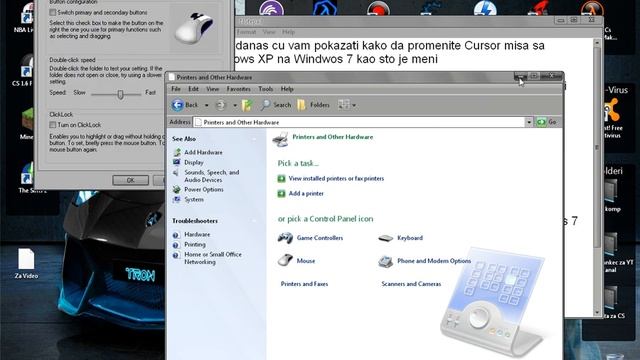
Task: Click the Home or Small Office Networking help icon
Action: [x=176, y=255]
